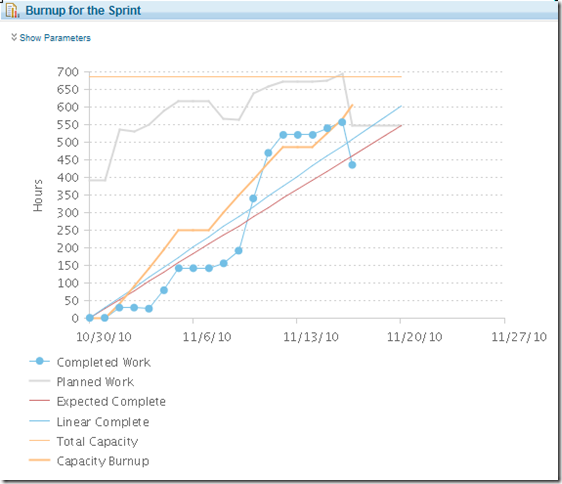
Task: Click the 11/27/10 date axis label
Action: pyautogui.click(x=519, y=337)
